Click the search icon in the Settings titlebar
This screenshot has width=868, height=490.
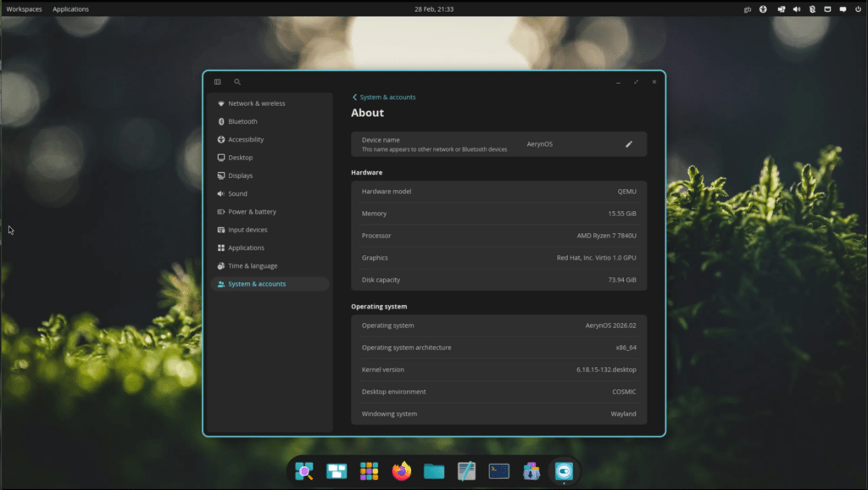pos(237,81)
